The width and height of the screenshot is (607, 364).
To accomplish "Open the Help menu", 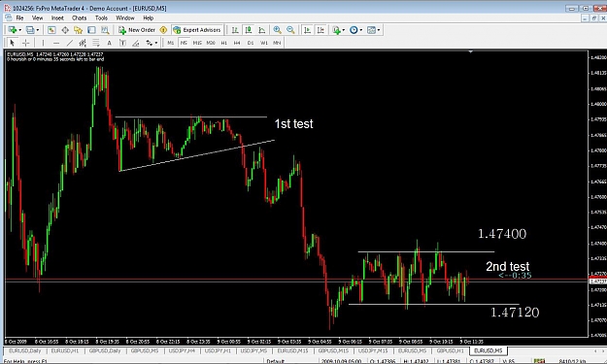I will [x=149, y=17].
